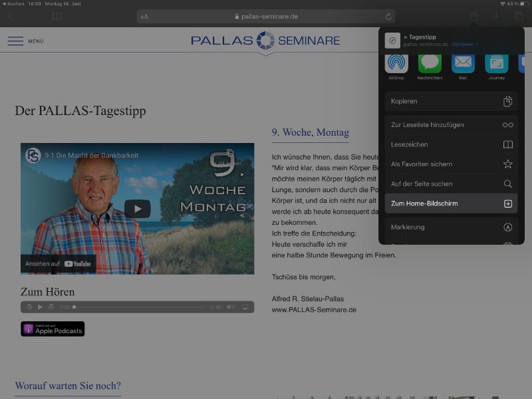Reload the page with the refresh icon

[x=388, y=16]
